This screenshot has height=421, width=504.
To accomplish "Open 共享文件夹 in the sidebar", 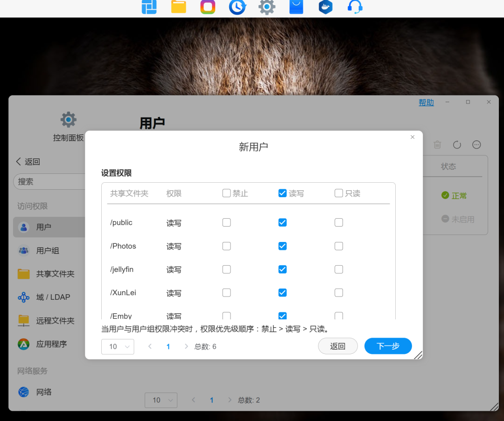I will 55,274.
